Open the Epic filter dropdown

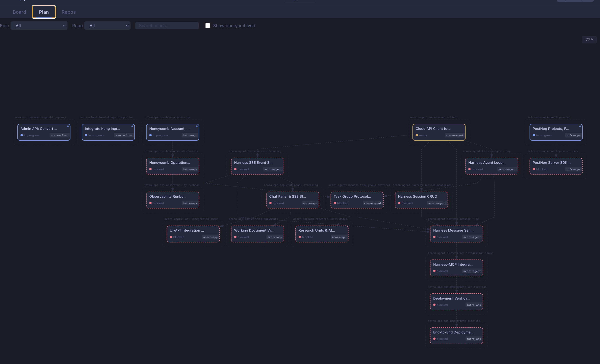pos(39,26)
